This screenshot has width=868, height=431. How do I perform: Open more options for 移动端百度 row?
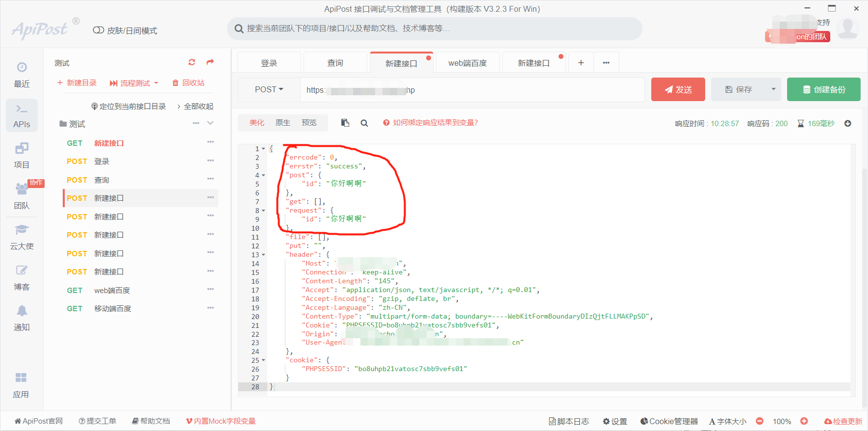pyautogui.click(x=210, y=308)
